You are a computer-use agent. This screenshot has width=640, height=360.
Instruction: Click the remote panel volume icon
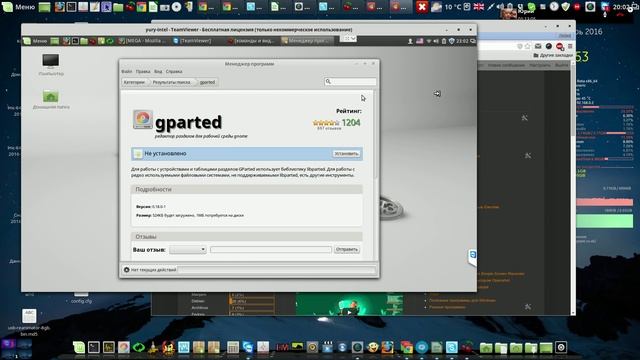pyautogui.click(x=436, y=41)
